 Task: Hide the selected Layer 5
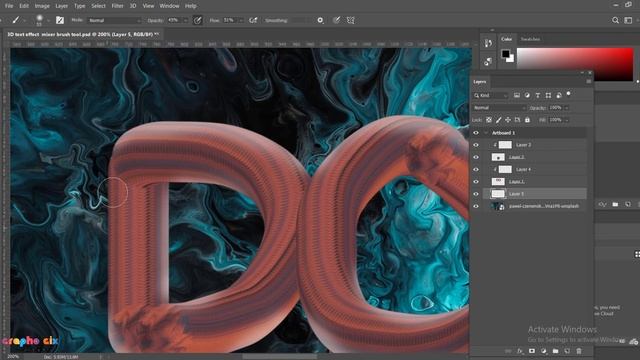(x=476, y=194)
